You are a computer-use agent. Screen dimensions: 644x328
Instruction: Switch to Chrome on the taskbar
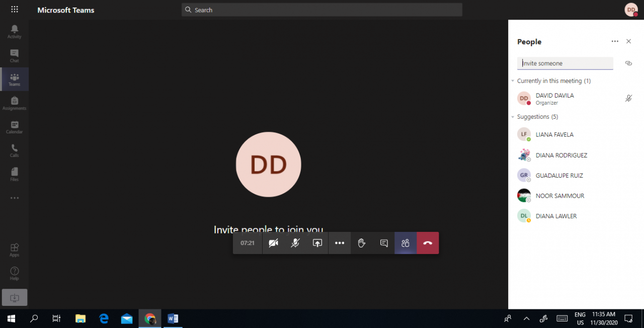[x=150, y=318]
